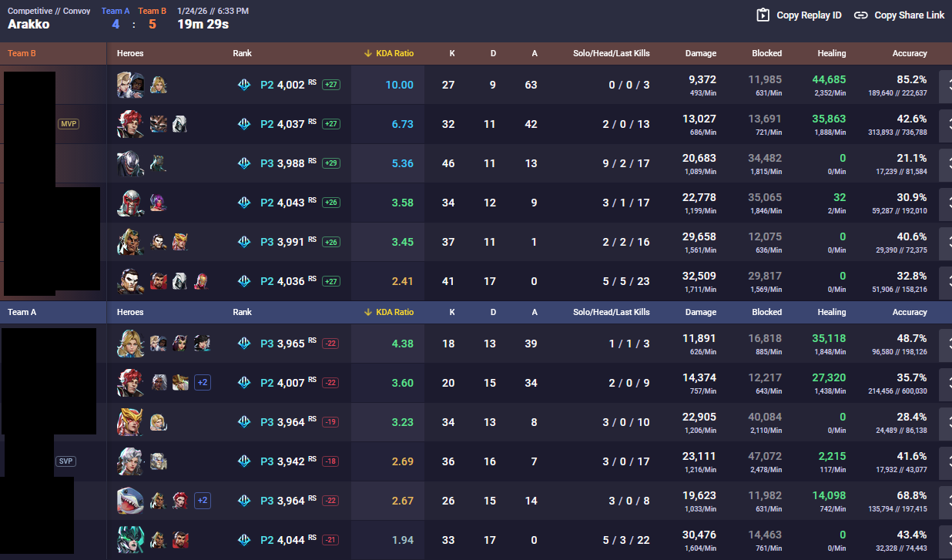Sort Team A by Rank column

243,312
